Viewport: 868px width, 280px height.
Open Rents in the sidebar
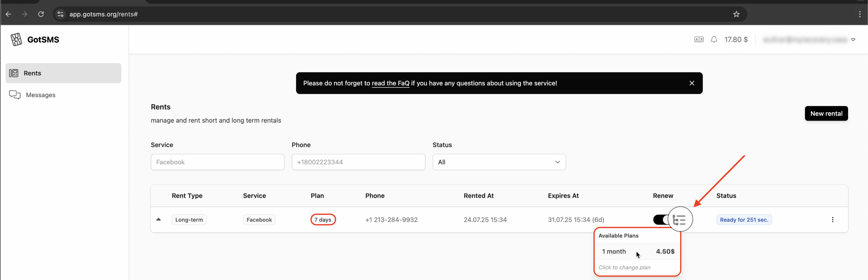point(63,73)
